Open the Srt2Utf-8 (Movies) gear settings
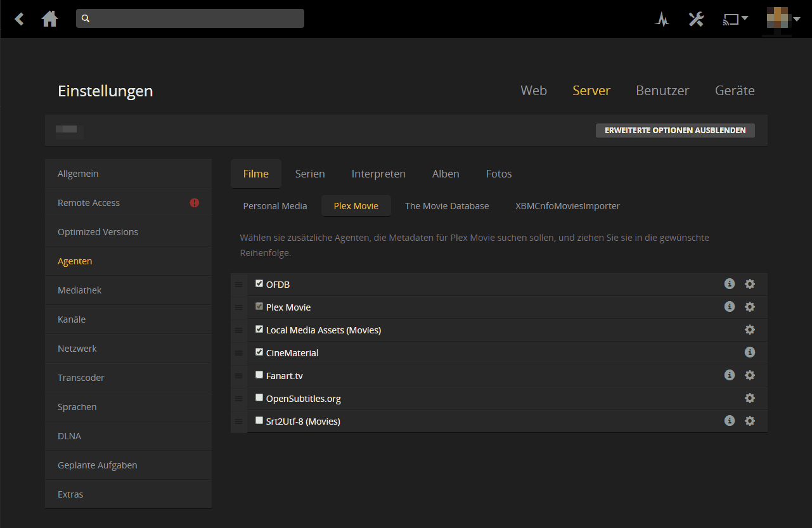The height and width of the screenshot is (528, 812). click(750, 421)
